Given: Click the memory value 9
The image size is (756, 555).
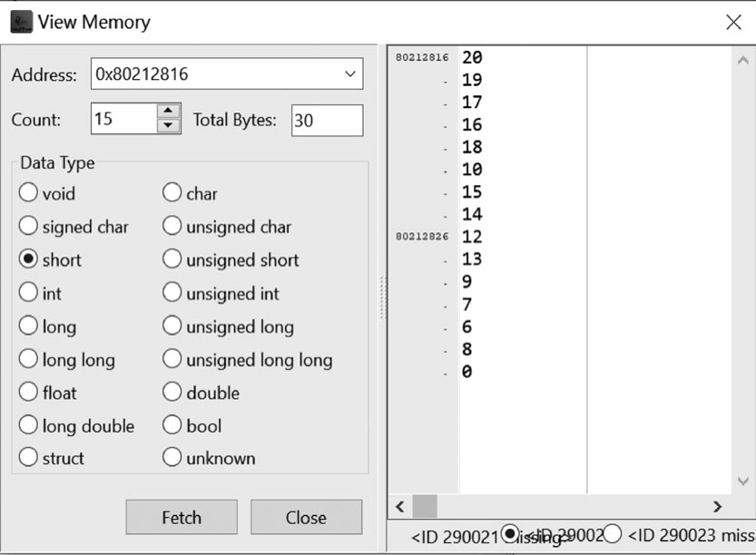Looking at the screenshot, I should pyautogui.click(x=466, y=281).
